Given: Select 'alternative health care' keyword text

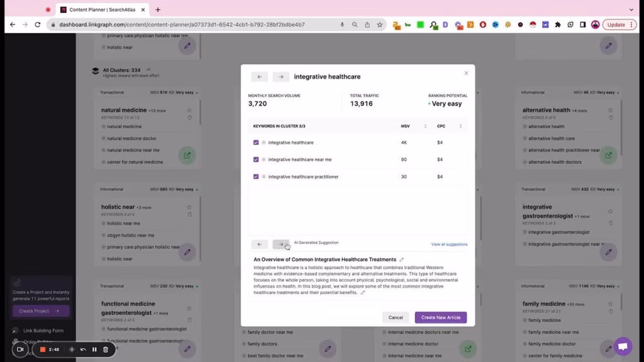Looking at the screenshot, I should tap(551, 138).
